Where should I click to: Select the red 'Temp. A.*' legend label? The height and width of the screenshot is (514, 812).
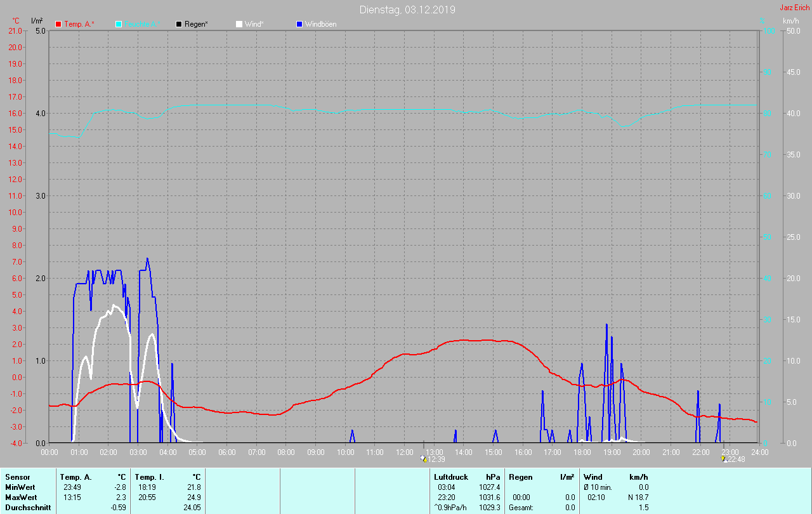79,24
